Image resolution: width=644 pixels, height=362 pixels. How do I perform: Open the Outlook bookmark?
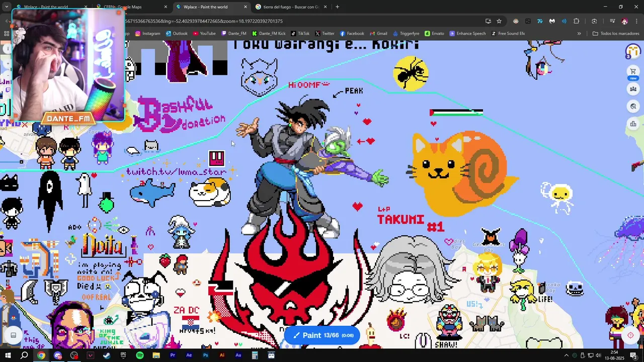(176, 34)
